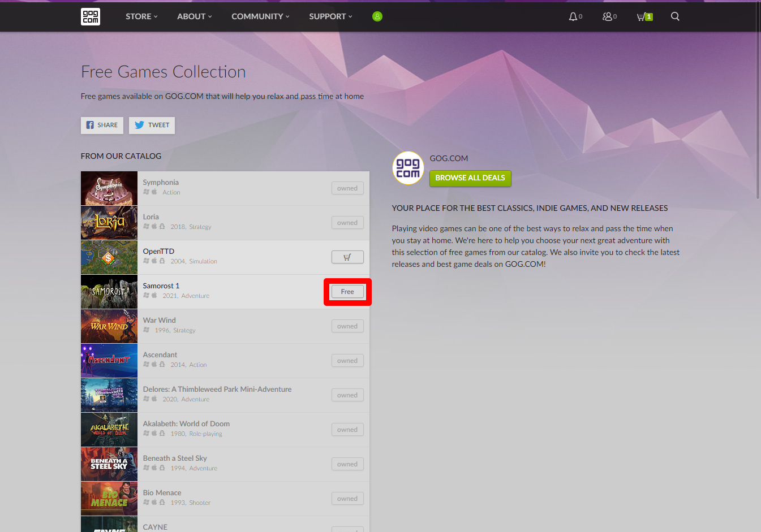Screen dimensions: 761x532
Task: Add OpenTTD to cart with cart button
Action: pyautogui.click(x=347, y=257)
